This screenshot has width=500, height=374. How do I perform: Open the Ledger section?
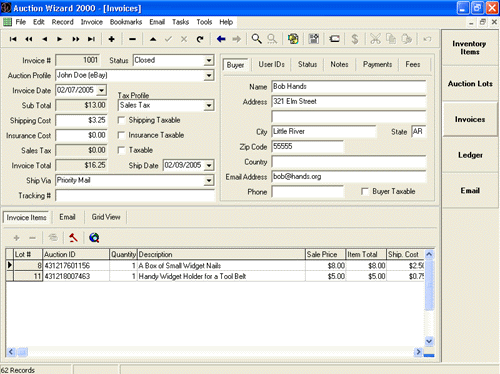tap(470, 155)
